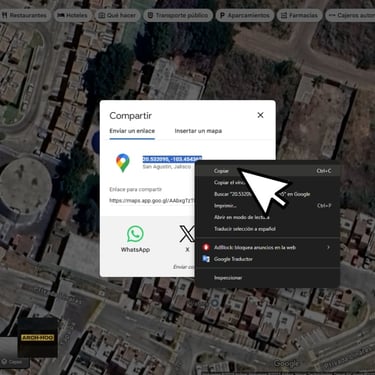375x375 pixels.
Task: Choose Abrir en modo de lectura
Action: coord(267,217)
